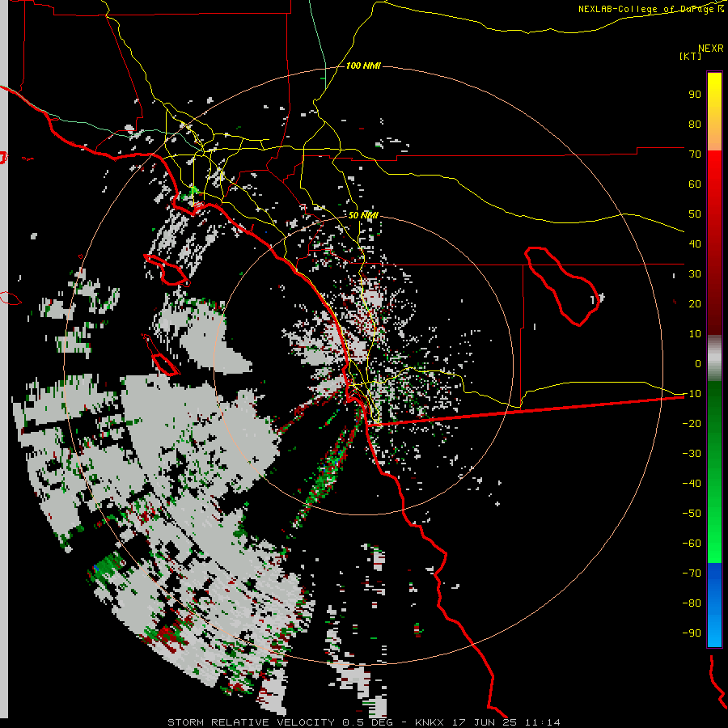
Task: Click the NEXR label above the color scale
Action: [711, 49]
